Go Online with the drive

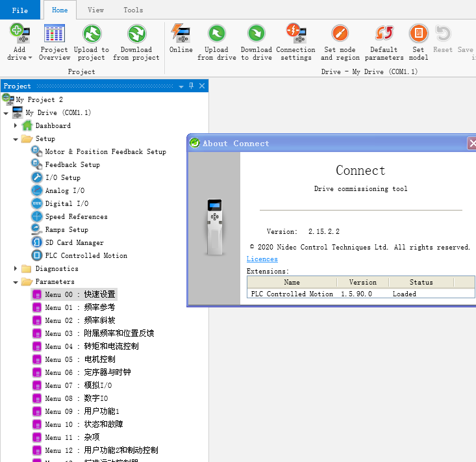(181, 34)
